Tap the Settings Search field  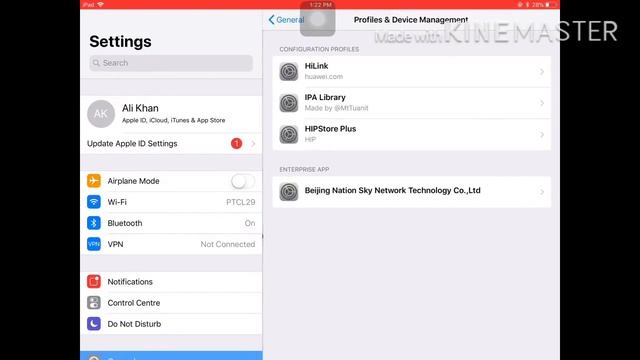coord(171,63)
